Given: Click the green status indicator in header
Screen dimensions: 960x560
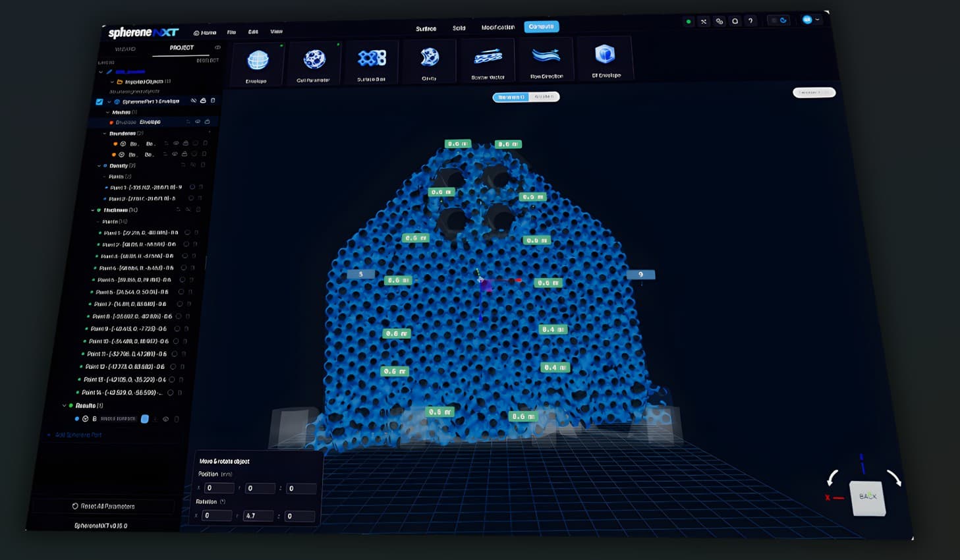Looking at the screenshot, I should tap(689, 22).
